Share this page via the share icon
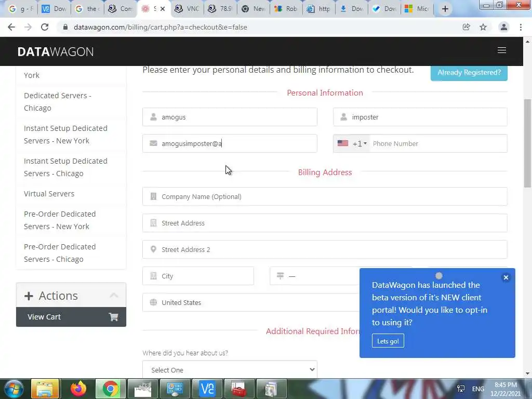Screen dimensions: 532x399 (467, 27)
